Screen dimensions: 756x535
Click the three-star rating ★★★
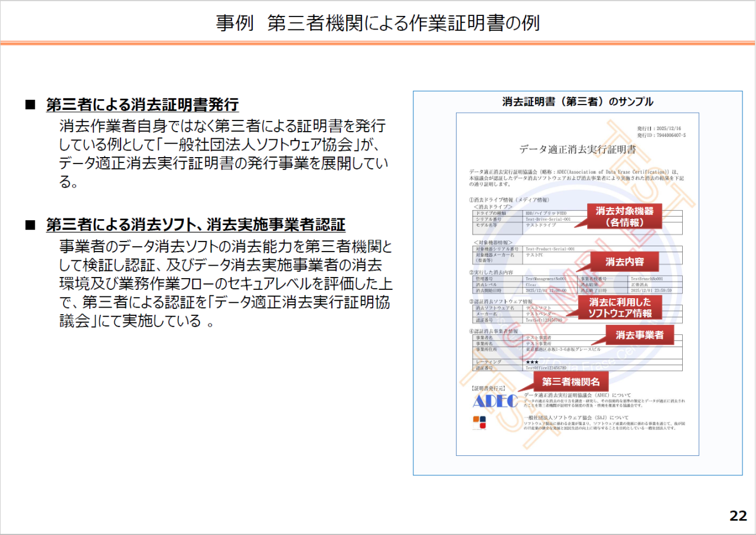coord(532,361)
